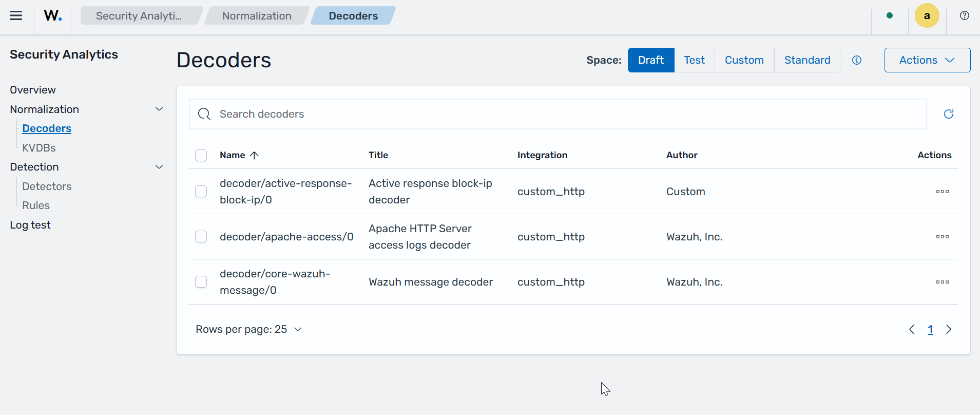This screenshot has width=980, height=415.
Task: Open the hamburger navigation menu
Action: 16,15
